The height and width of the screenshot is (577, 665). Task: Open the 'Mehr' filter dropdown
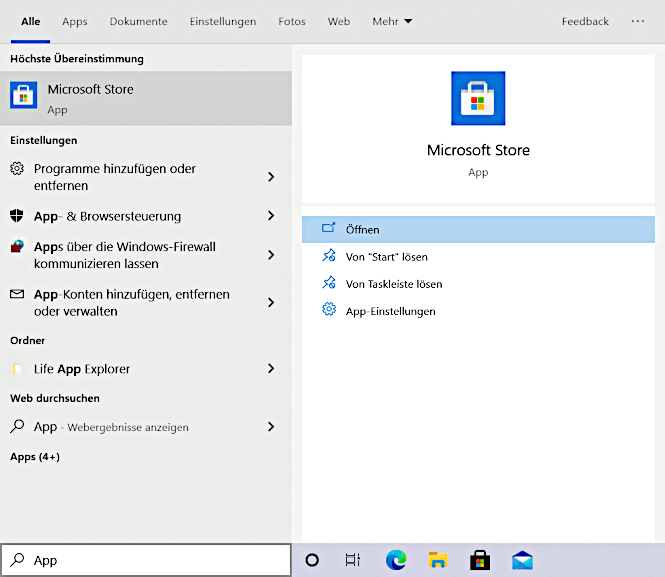click(392, 21)
